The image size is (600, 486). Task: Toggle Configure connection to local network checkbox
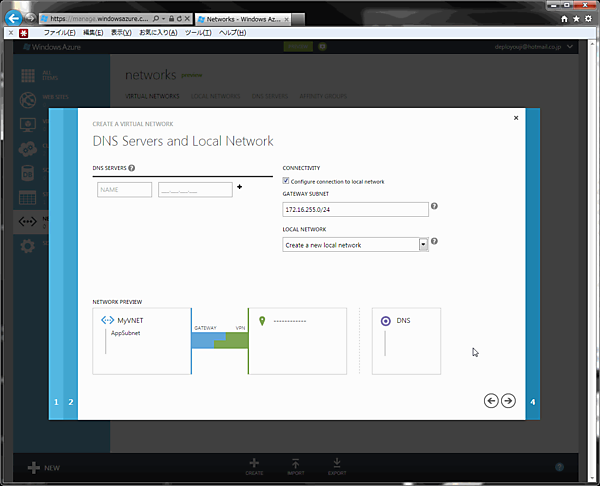pyautogui.click(x=287, y=181)
